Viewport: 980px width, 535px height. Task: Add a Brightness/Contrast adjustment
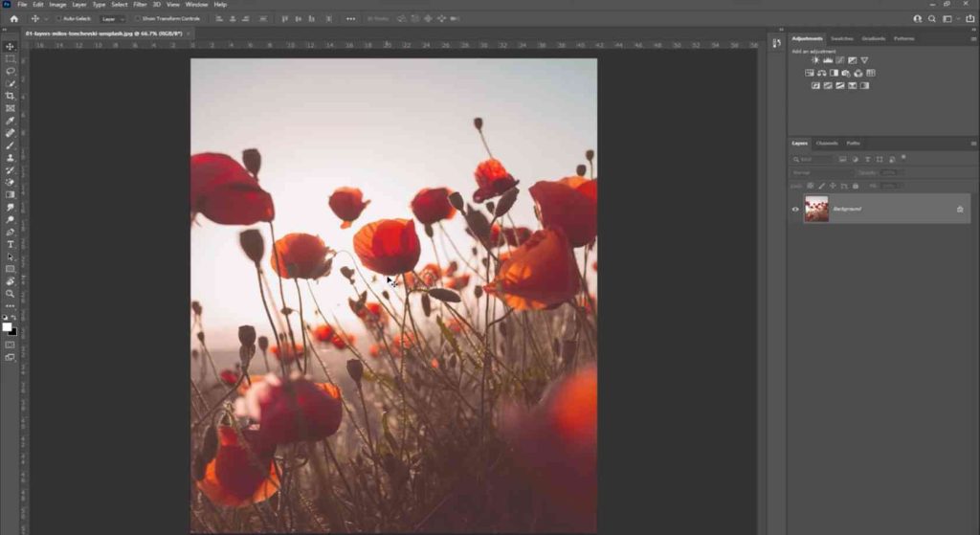click(815, 60)
